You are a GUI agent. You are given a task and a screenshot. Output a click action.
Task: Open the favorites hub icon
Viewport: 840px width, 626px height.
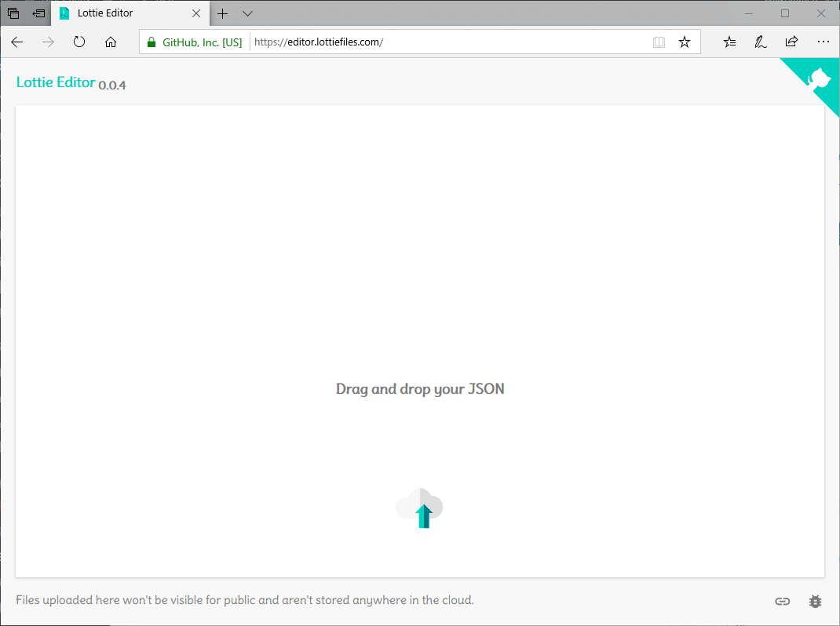click(x=729, y=42)
